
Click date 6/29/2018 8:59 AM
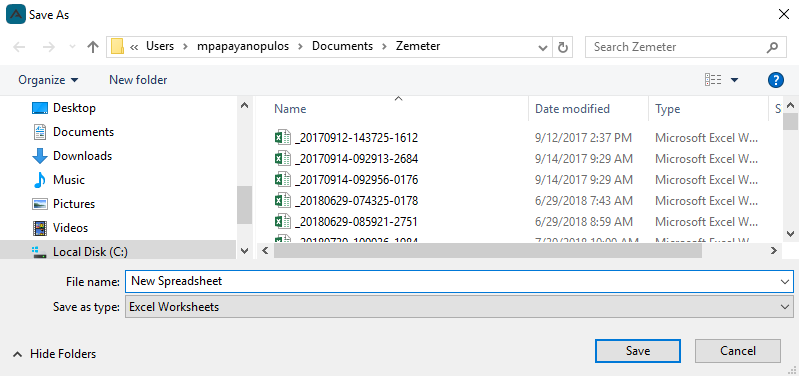(584, 222)
